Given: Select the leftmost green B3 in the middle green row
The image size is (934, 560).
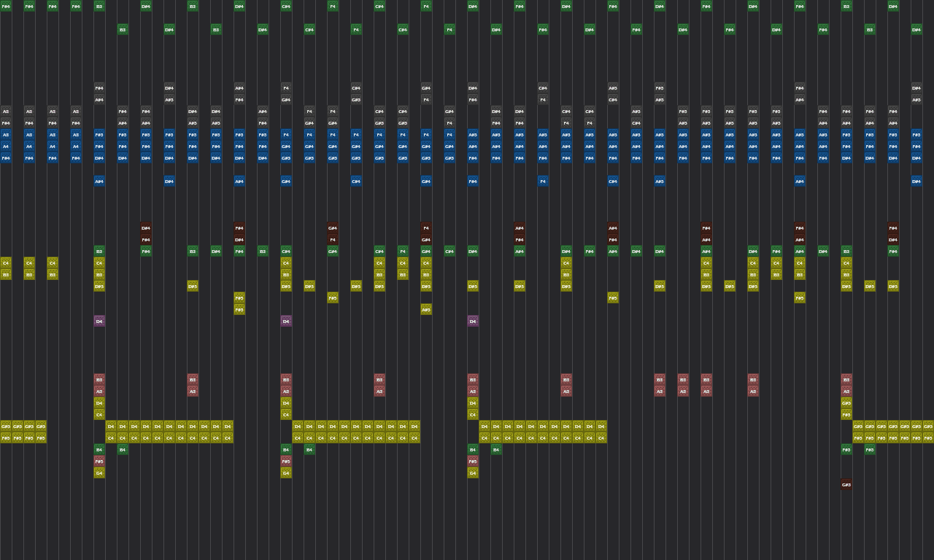Looking at the screenshot, I should pyautogui.click(x=99, y=251).
